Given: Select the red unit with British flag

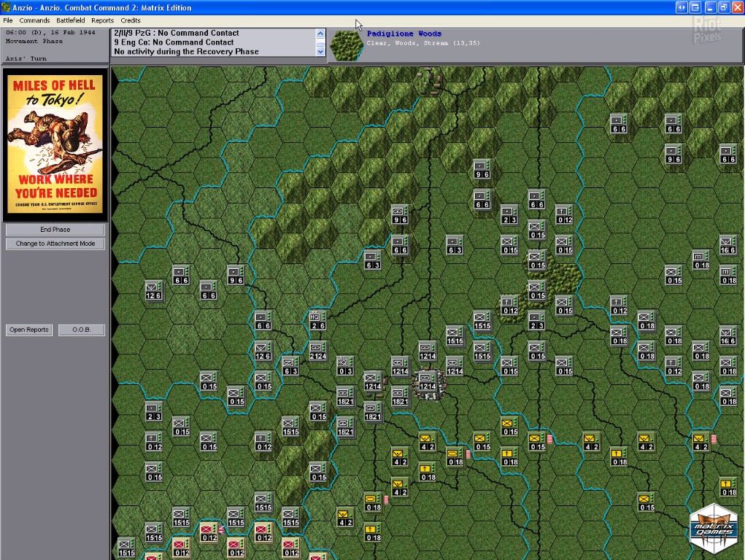Looking at the screenshot, I should (209, 532).
